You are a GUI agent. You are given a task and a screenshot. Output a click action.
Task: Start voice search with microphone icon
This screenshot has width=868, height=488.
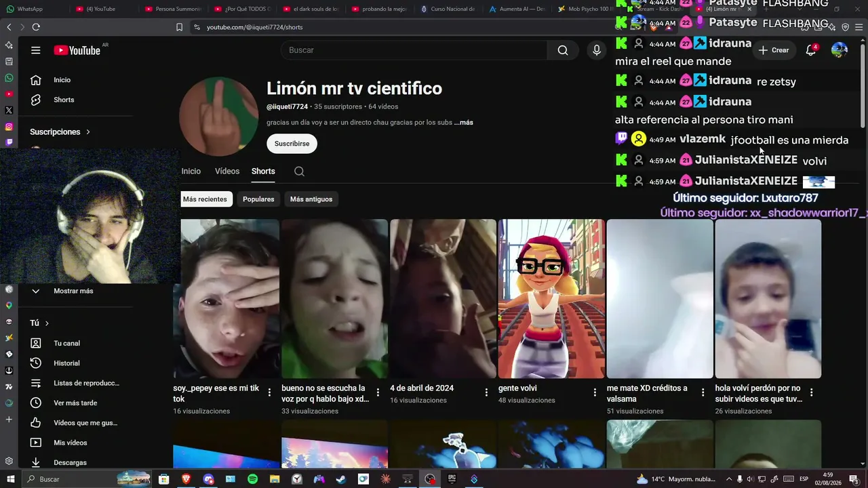click(597, 50)
